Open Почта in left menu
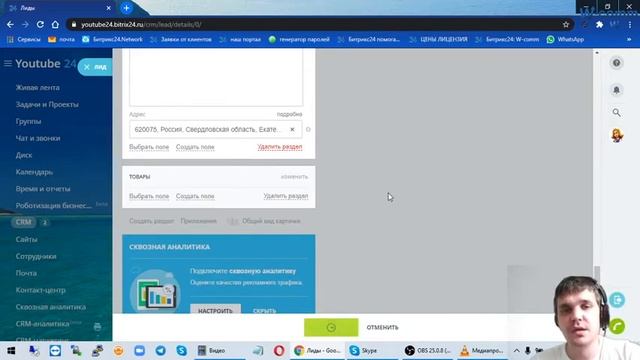 click(x=26, y=273)
